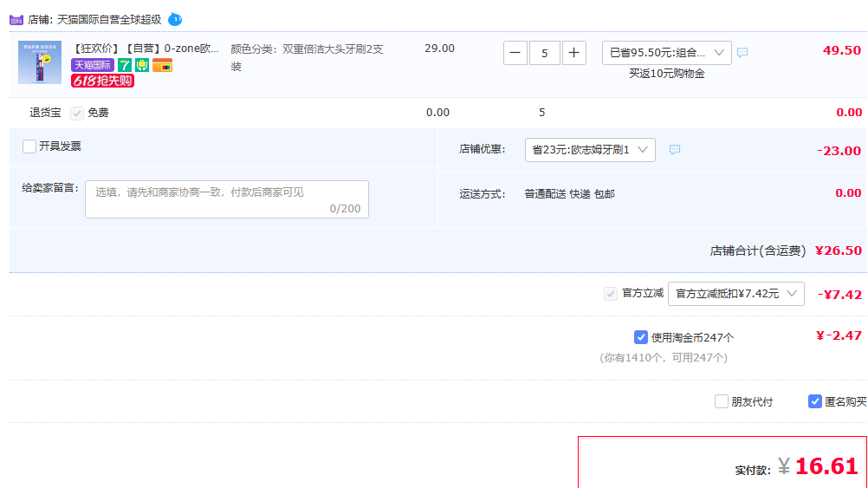Click the 你有1410个，可用247个 coin note
The height and width of the screenshot is (488, 868).
(x=664, y=358)
